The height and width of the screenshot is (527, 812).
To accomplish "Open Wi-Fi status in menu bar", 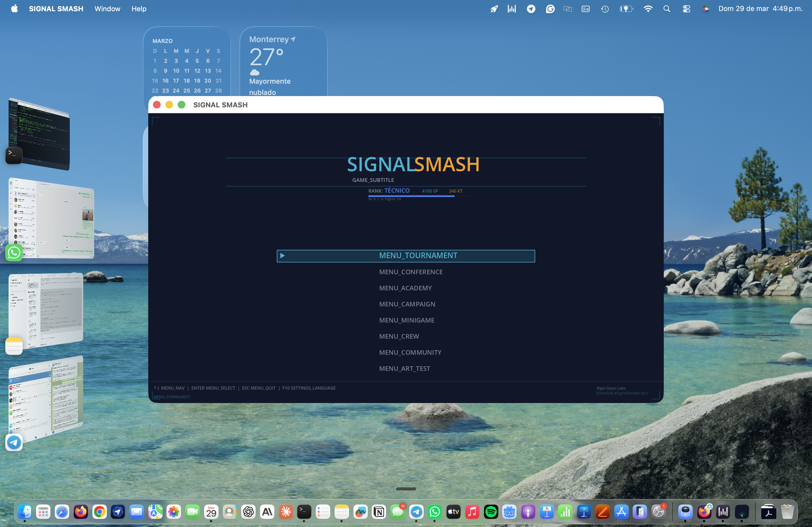I will [648, 9].
